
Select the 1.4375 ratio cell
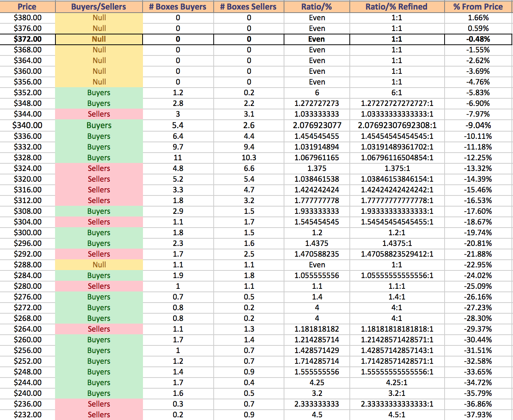pos(317,243)
